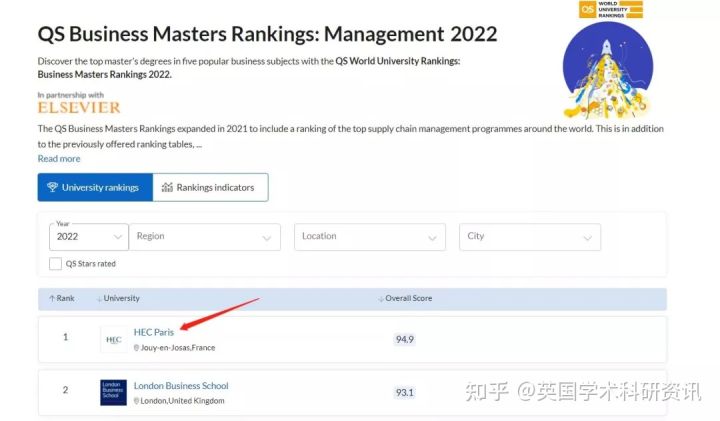Tick the QS Stars rated checkbox

click(56, 264)
